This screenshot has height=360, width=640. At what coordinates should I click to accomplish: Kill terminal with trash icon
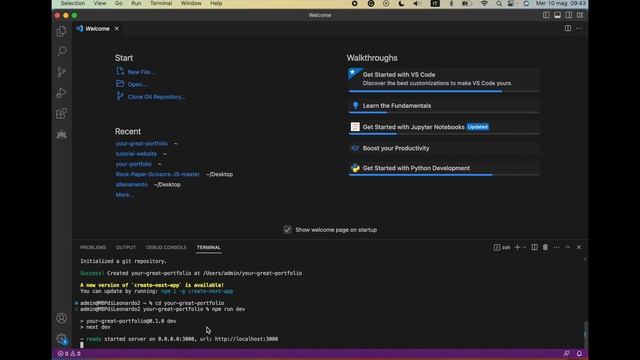545,247
